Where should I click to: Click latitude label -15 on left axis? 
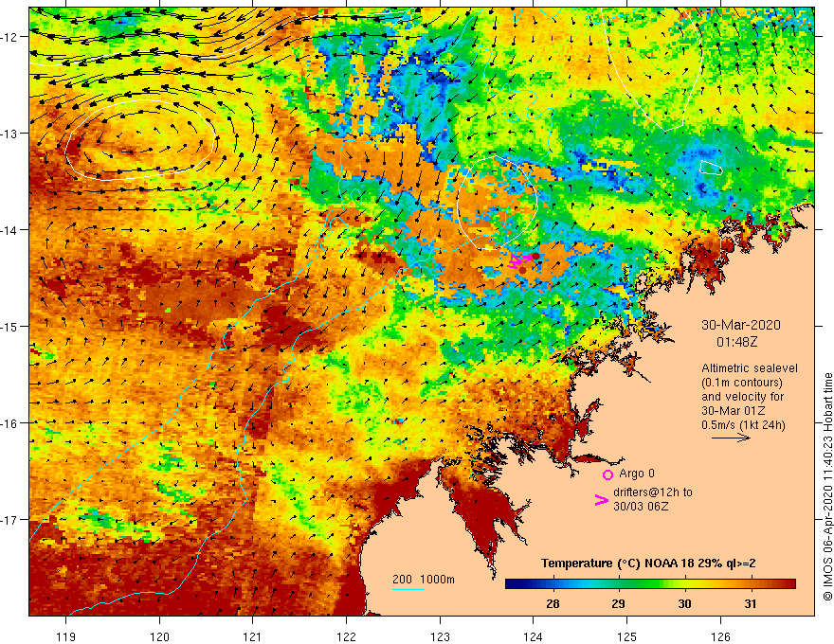9,326
